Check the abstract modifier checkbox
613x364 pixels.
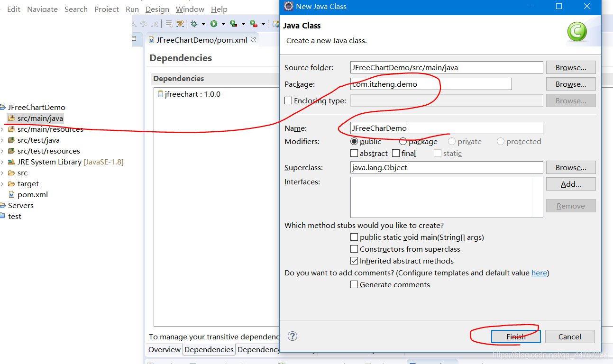(x=354, y=153)
